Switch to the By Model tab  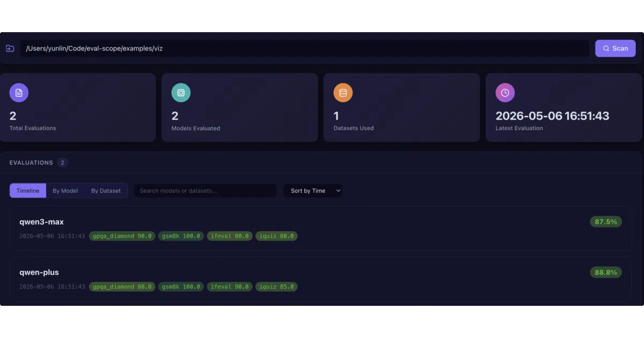click(65, 190)
